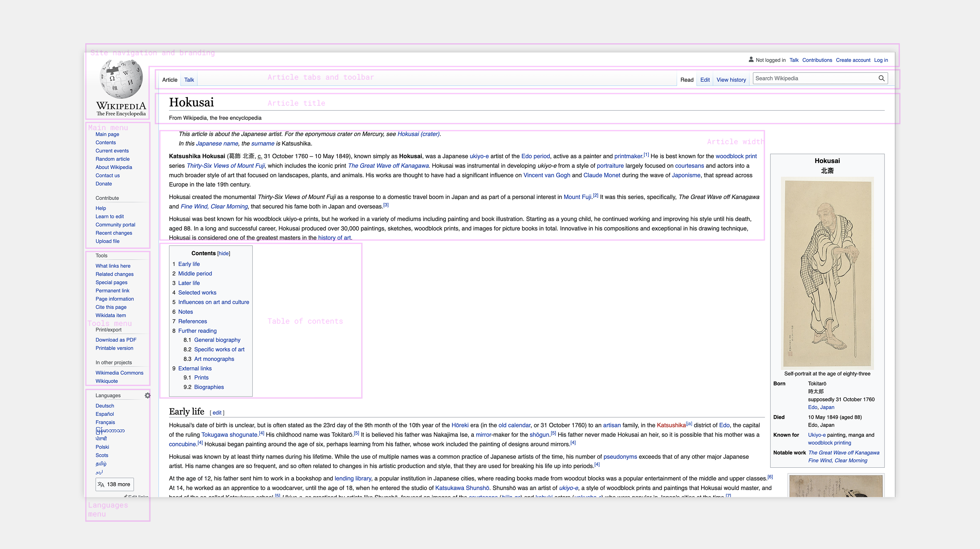Open Contributions link in top bar
The height and width of the screenshot is (549, 980).
tap(817, 60)
